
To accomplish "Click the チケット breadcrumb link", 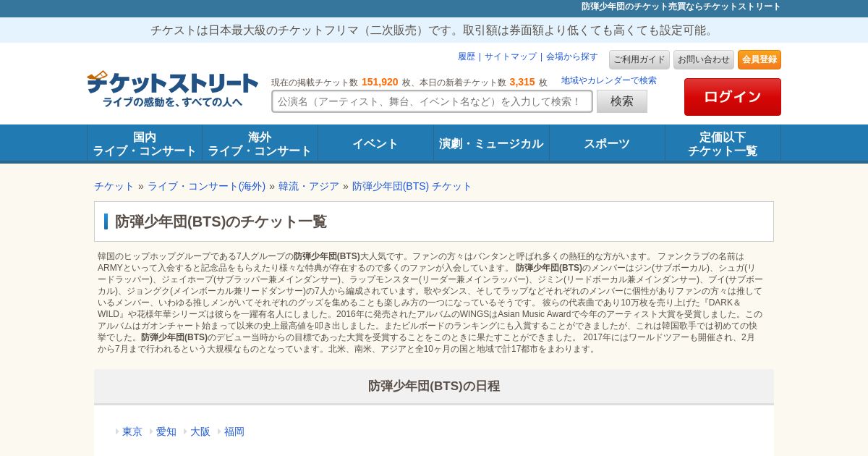I will (x=114, y=186).
